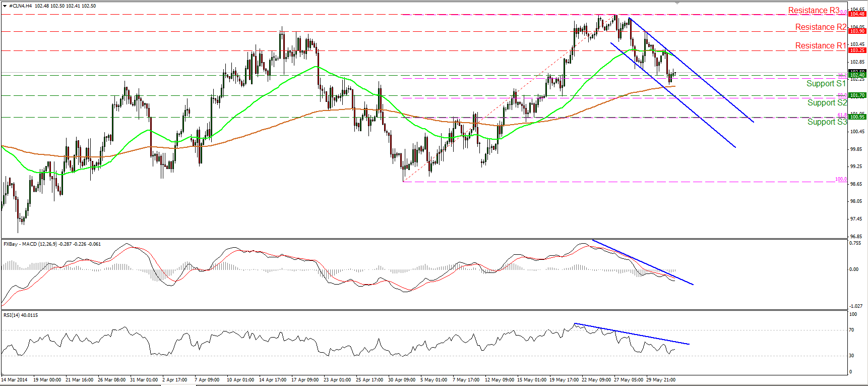Click the 14 Mar 2014 date on time axis
Screen dimensions: 868x386
14,380
